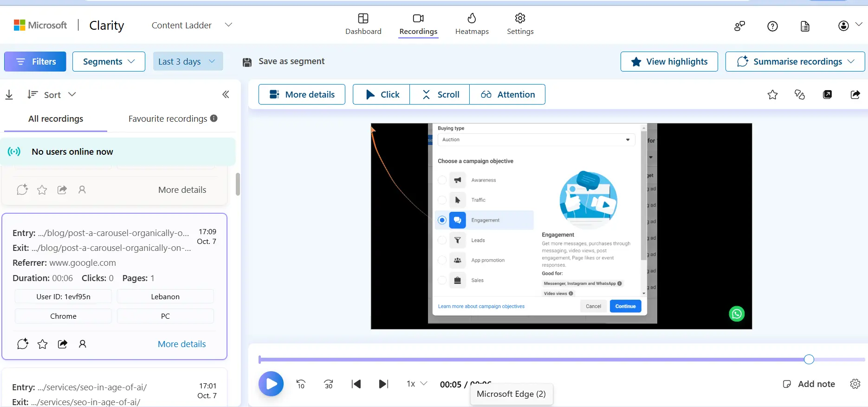Open More details link for Lebanon recording
The height and width of the screenshot is (407, 868).
(181, 344)
